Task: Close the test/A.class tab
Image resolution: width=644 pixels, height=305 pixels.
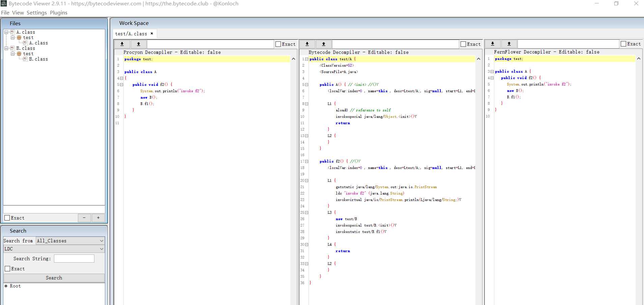Action: 152,34
